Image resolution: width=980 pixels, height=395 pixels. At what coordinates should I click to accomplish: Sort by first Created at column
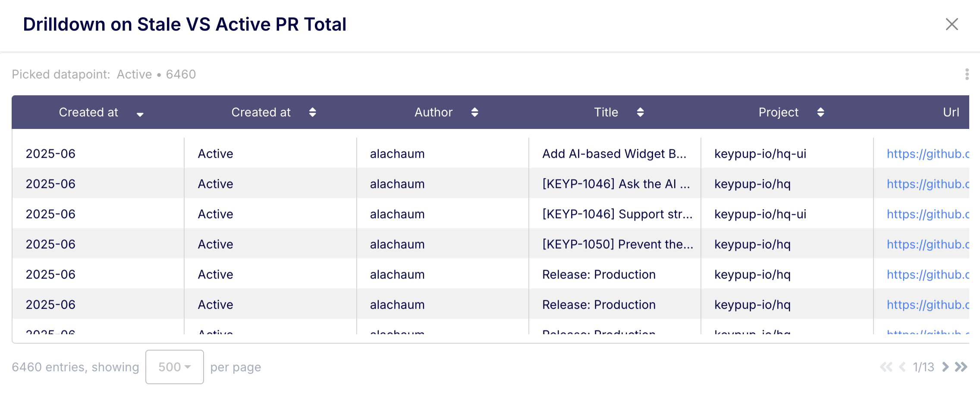(140, 113)
